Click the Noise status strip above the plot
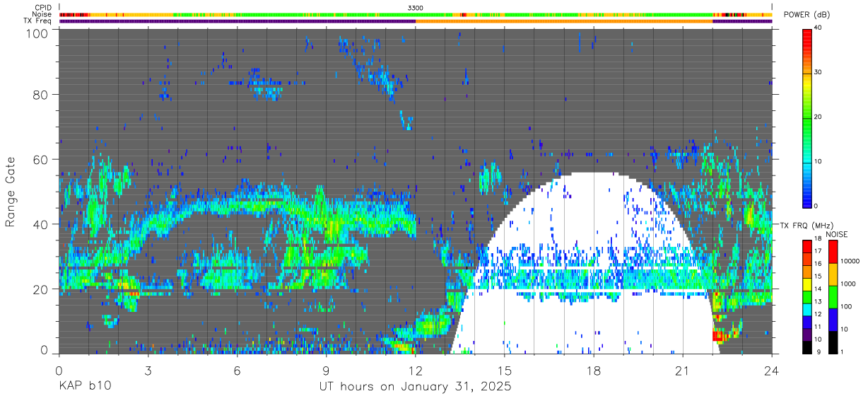 click(x=416, y=14)
